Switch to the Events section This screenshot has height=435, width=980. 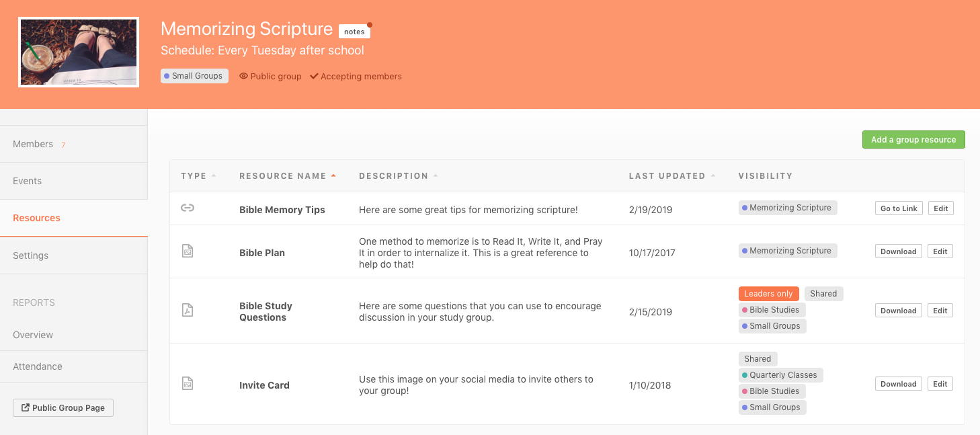pyautogui.click(x=27, y=181)
